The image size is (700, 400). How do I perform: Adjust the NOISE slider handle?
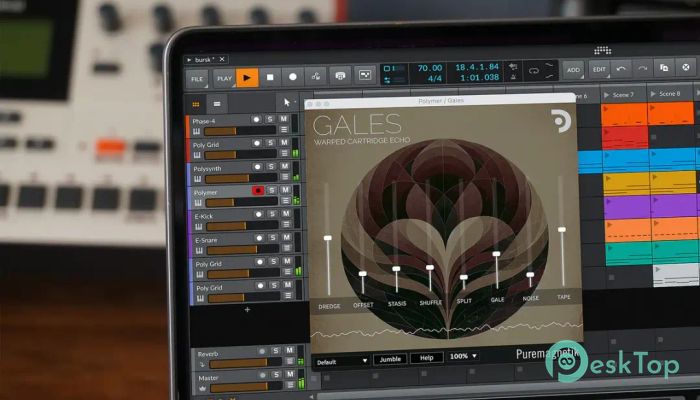(530, 275)
